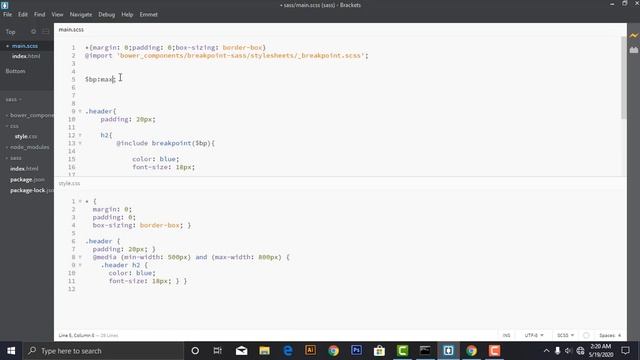Open Task View in taskbar

218,351
